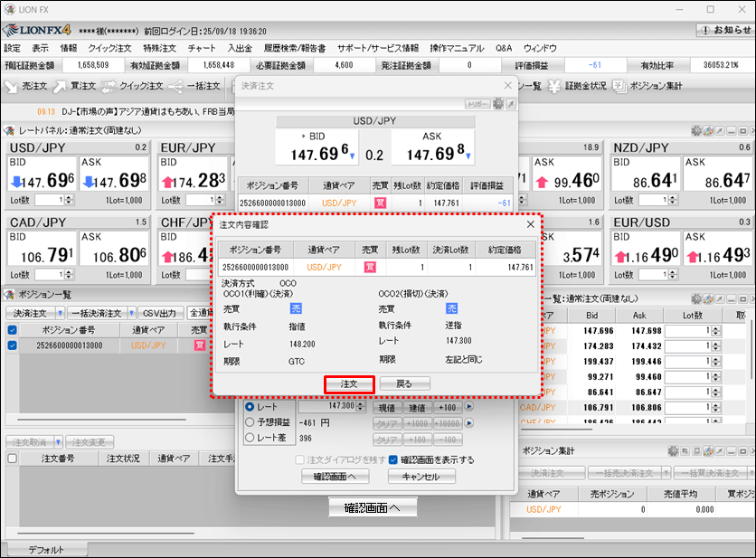Screen dimensions: 756x558
Task: Uncheck position 2526600000013000 row checkbox
Action: click(12, 345)
